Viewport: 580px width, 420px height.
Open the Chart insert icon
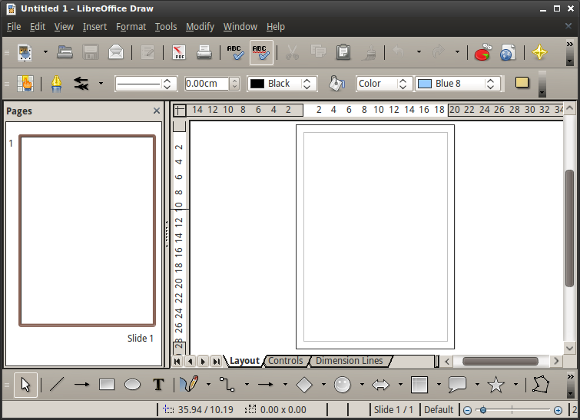coord(483,52)
